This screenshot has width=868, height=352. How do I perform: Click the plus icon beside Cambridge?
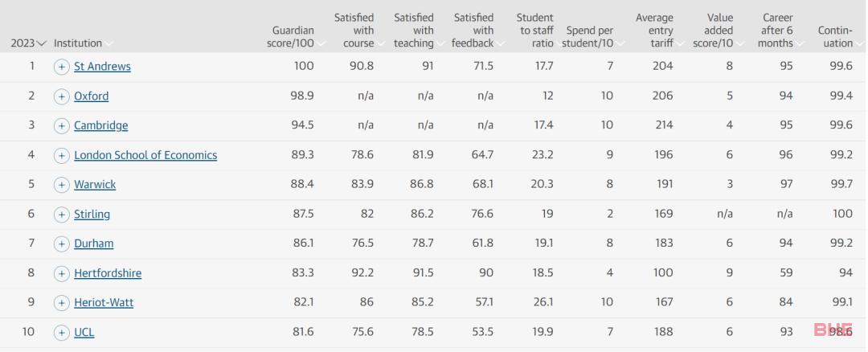(61, 125)
